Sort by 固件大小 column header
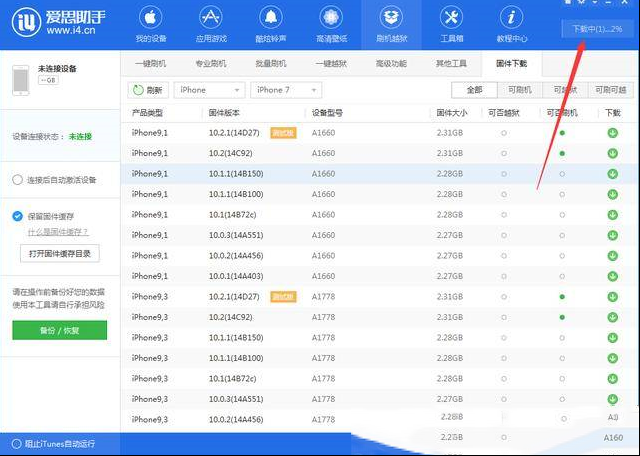 click(x=452, y=113)
